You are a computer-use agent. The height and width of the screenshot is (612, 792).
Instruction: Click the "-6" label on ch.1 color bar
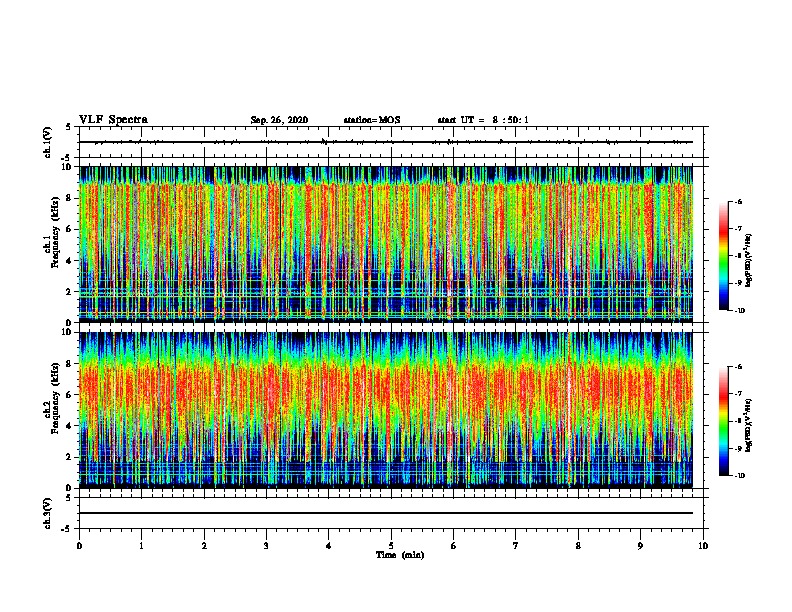click(738, 202)
